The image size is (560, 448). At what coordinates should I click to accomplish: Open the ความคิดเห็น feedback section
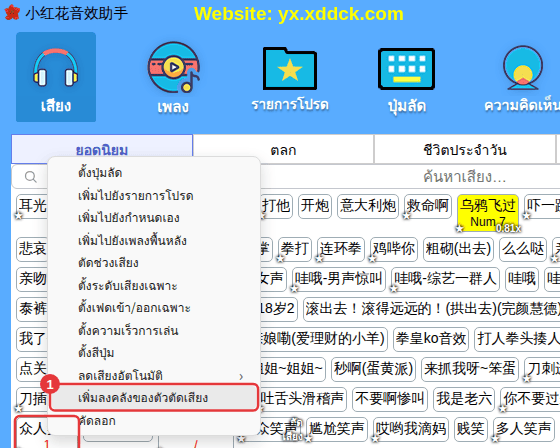522,79
